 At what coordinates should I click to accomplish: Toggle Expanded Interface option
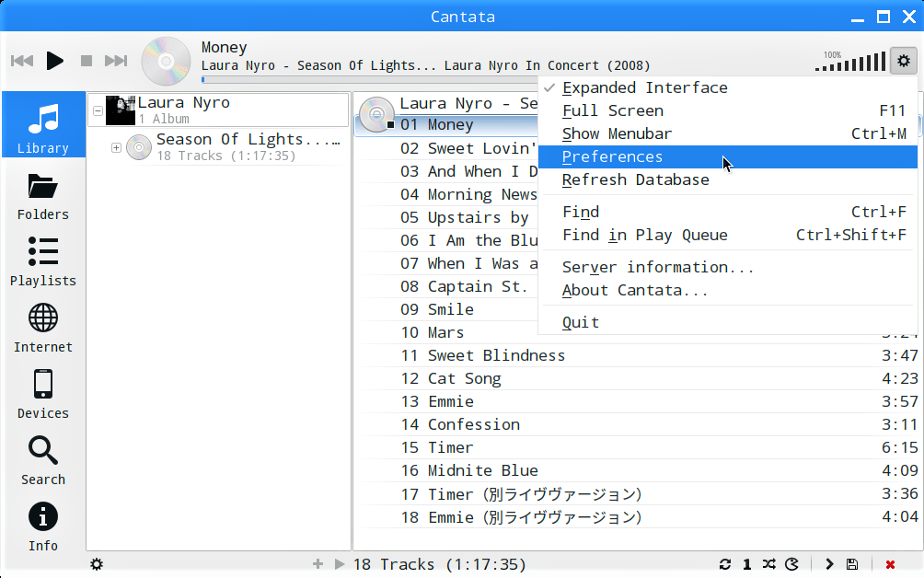tap(728, 87)
